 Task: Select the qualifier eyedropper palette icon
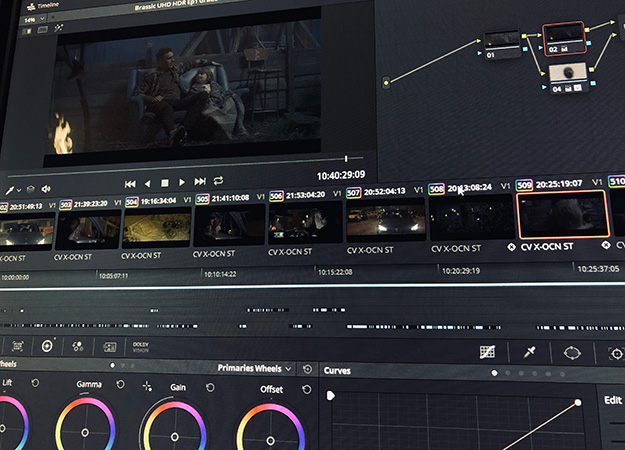click(x=528, y=352)
